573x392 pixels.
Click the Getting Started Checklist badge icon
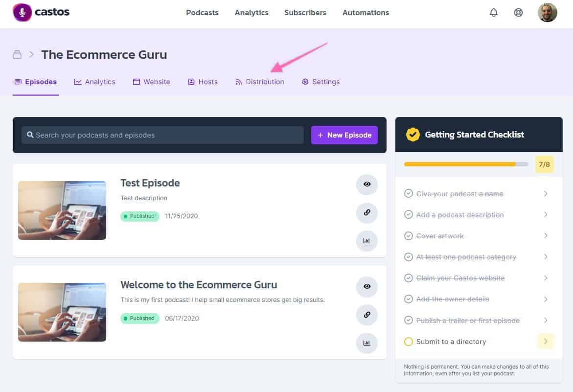pyautogui.click(x=413, y=135)
